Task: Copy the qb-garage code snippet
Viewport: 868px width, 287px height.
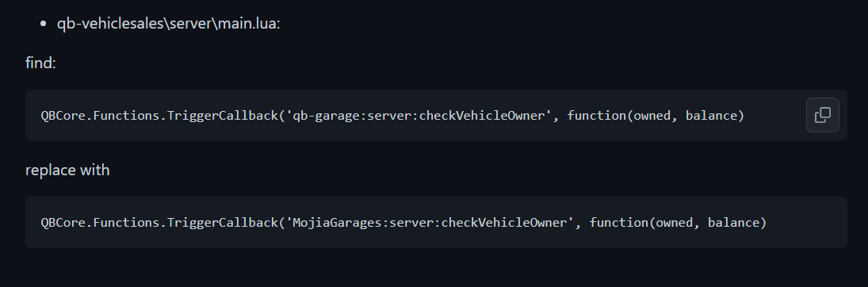Action: click(x=822, y=115)
